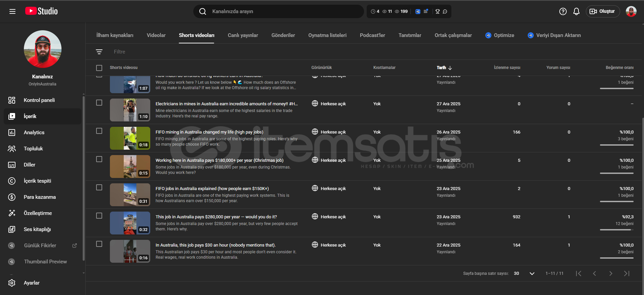This screenshot has width=644, height=295.
Task: Check the $280,000 per year video
Action: click(x=99, y=216)
